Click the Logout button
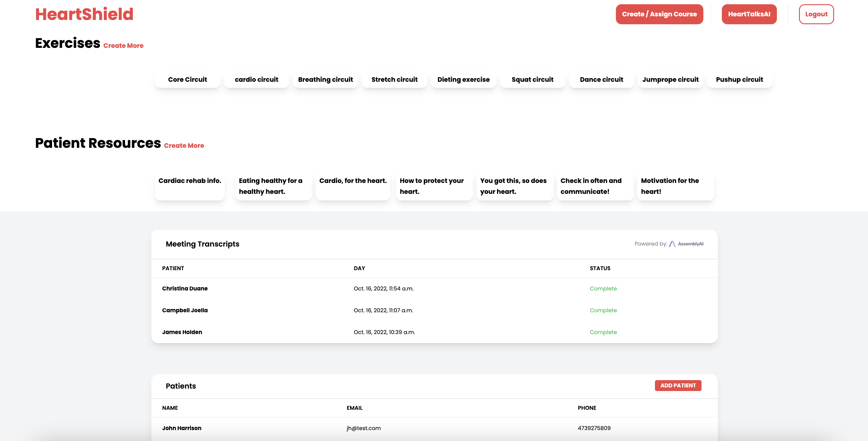Screen dimensions: 868x441 click(816, 14)
